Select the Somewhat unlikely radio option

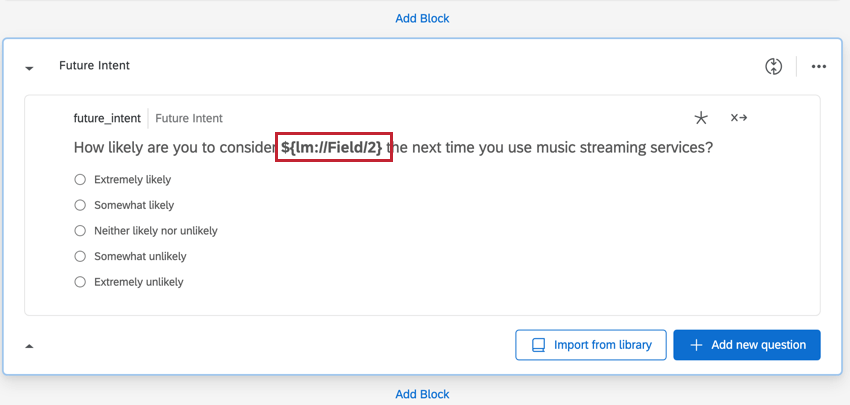pos(80,256)
